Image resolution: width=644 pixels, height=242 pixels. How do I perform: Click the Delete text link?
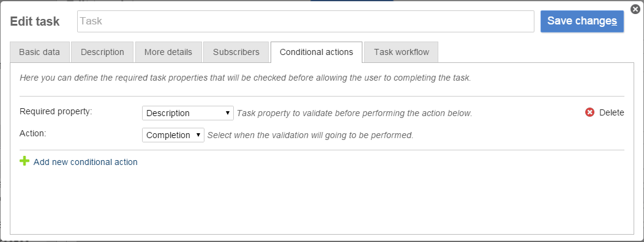point(612,112)
